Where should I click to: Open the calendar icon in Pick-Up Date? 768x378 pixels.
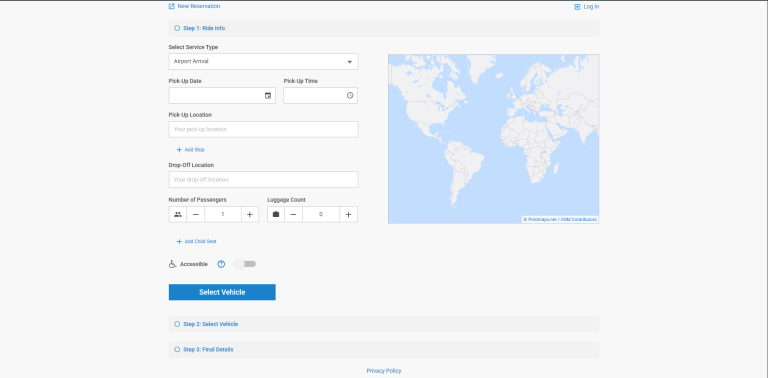point(268,95)
